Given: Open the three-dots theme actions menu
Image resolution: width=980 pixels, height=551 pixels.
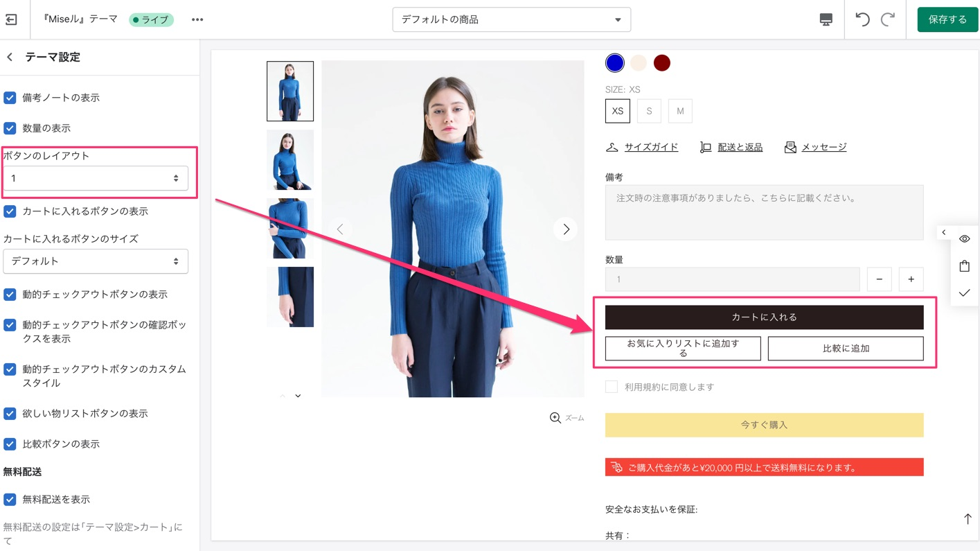Looking at the screenshot, I should click(x=197, y=19).
